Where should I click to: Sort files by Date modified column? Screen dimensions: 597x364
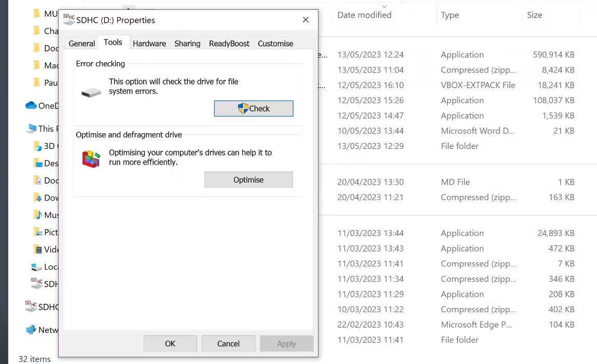click(364, 15)
